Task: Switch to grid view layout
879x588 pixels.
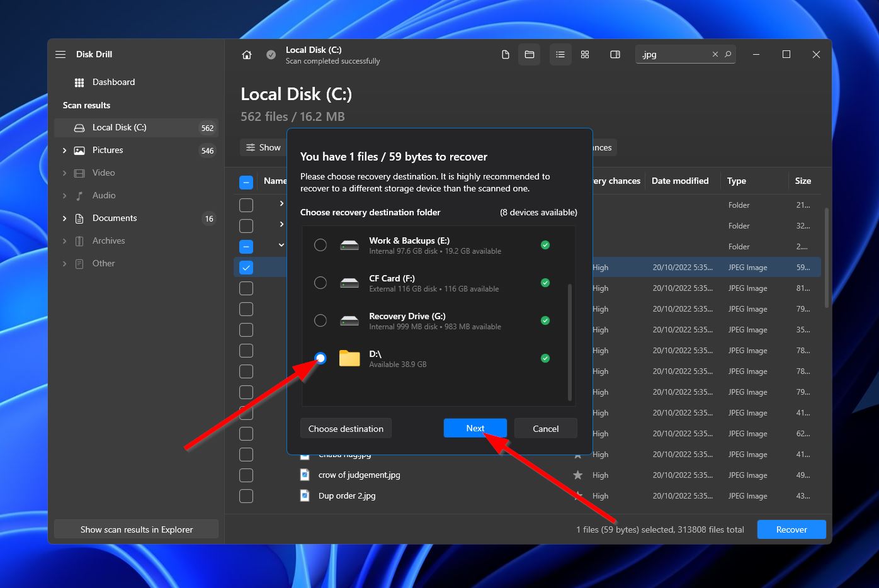Action: [x=585, y=54]
